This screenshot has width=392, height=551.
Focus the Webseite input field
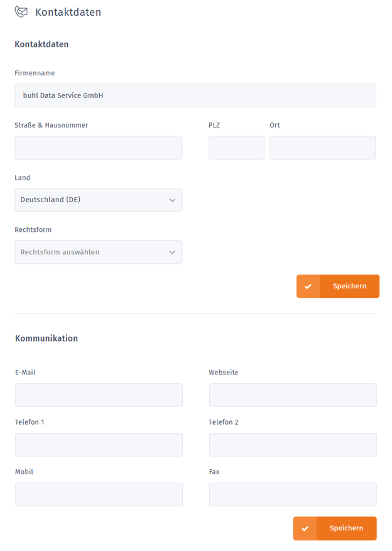point(292,395)
